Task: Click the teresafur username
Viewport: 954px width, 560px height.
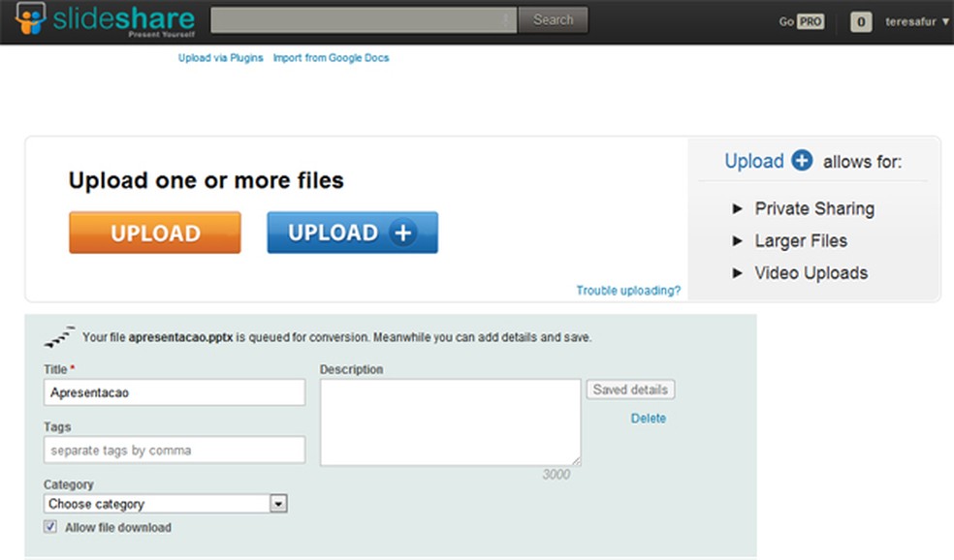Action: tap(910, 22)
